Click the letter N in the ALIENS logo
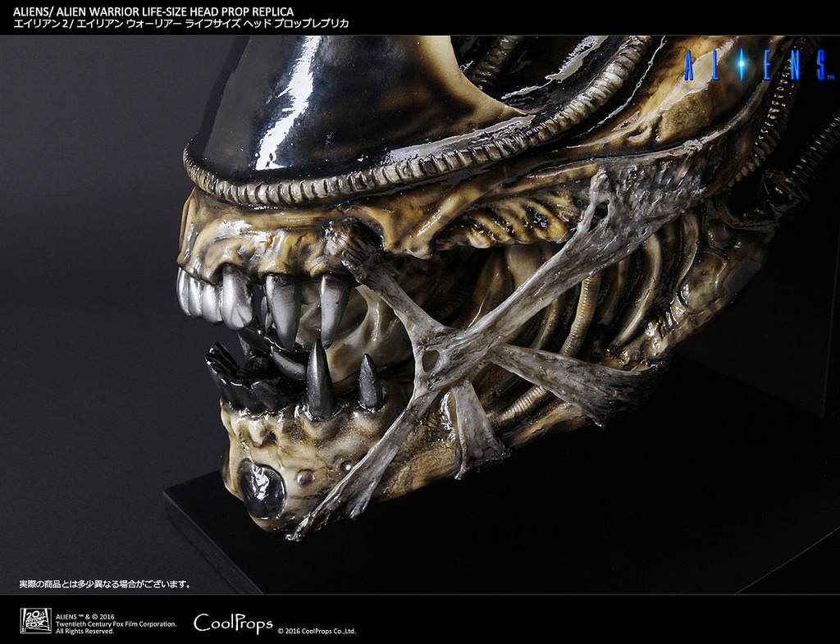This screenshot has height=644, width=840. click(x=797, y=66)
